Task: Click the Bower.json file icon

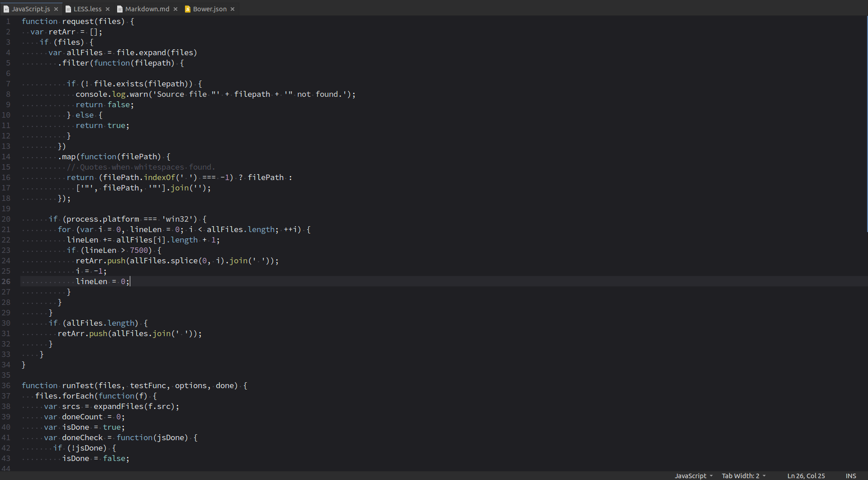Action: (188, 9)
